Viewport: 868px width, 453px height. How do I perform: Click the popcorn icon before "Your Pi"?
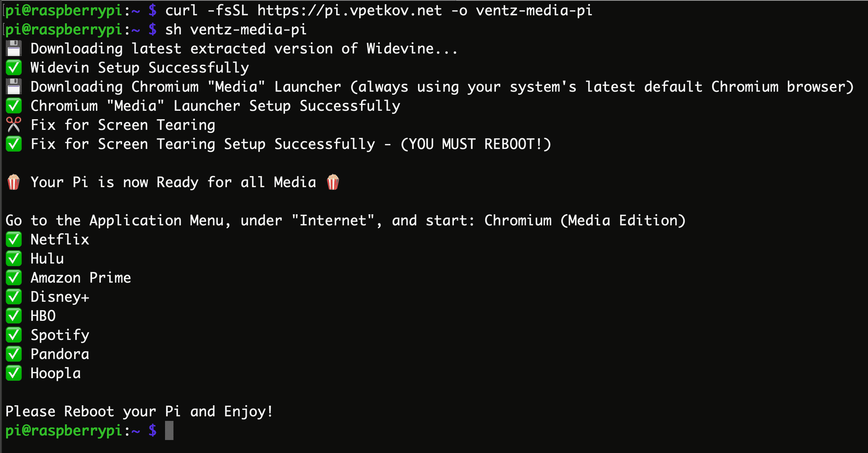click(x=14, y=182)
